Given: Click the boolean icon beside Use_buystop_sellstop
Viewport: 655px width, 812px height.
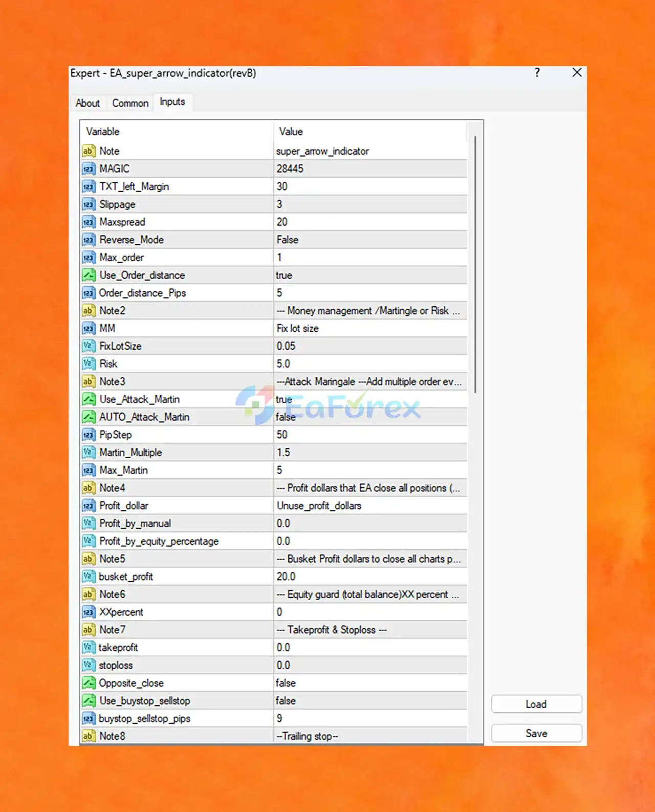Looking at the screenshot, I should click(x=89, y=701).
